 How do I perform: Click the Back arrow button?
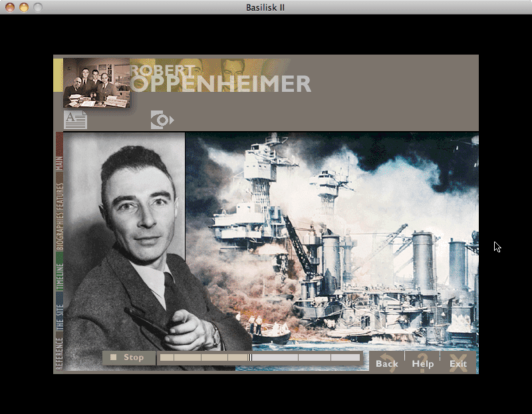[386, 363]
